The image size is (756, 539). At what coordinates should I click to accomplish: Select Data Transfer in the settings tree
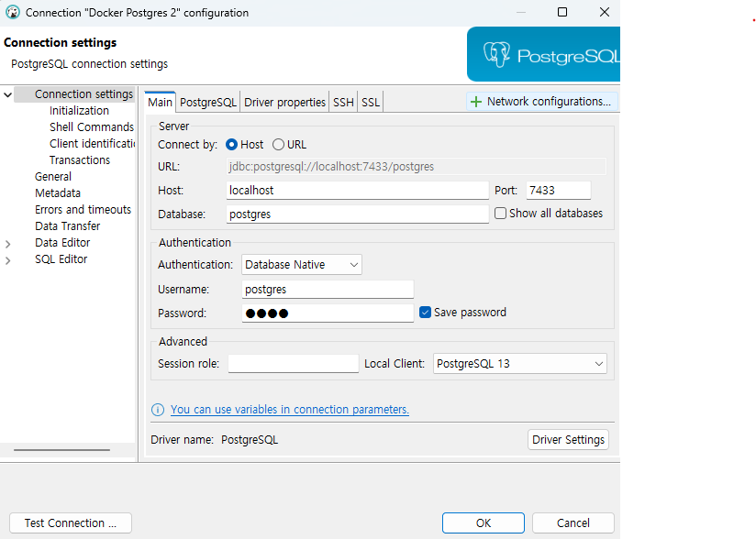68,225
